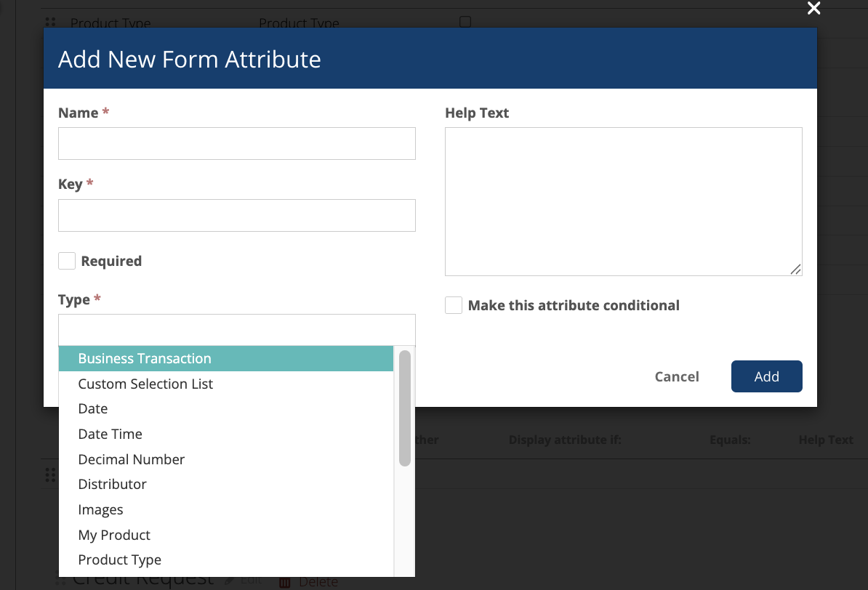This screenshot has width=868, height=590.
Task: Click drag handle on lower background row
Action: tap(50, 475)
